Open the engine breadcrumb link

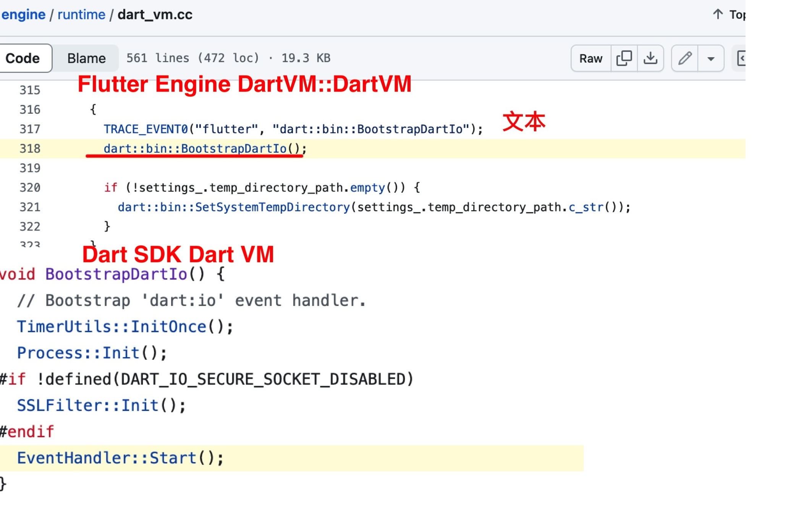tap(23, 14)
